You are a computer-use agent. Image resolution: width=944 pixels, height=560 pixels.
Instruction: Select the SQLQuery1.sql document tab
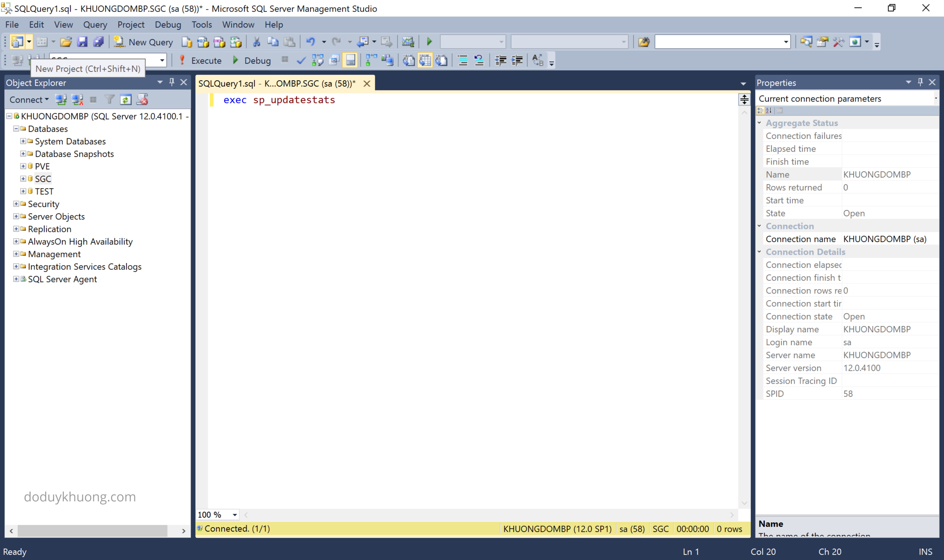277,83
